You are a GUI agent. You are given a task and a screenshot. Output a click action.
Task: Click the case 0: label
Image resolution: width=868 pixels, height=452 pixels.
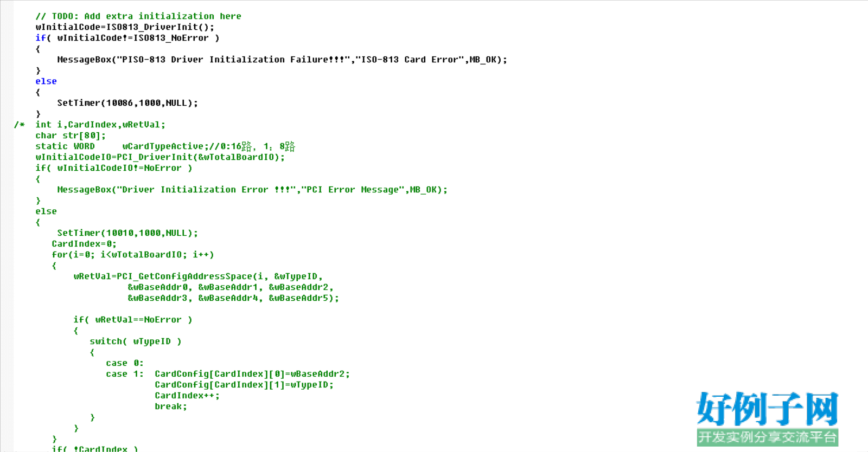pos(125,363)
